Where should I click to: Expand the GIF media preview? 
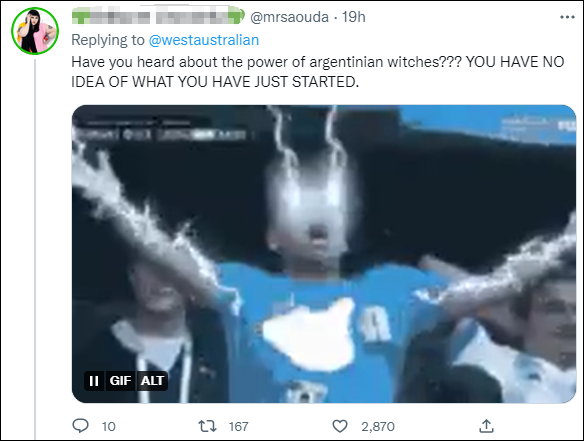coord(324,254)
